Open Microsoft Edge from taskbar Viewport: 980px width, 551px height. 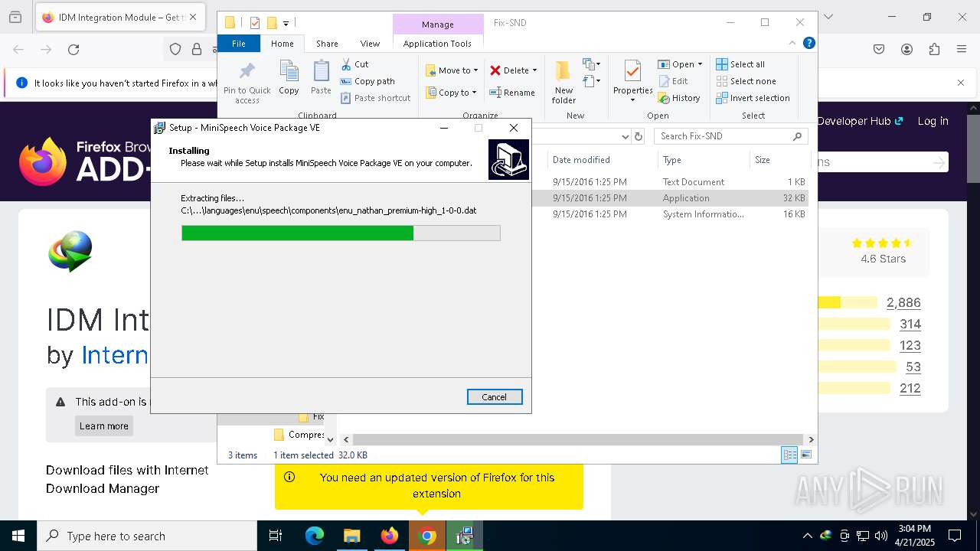(315, 536)
